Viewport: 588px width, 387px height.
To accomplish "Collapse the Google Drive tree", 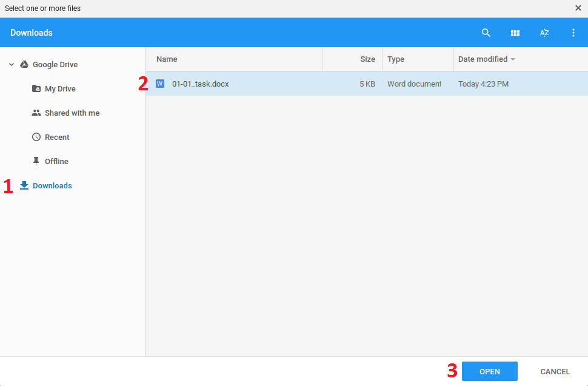I will (x=12, y=64).
